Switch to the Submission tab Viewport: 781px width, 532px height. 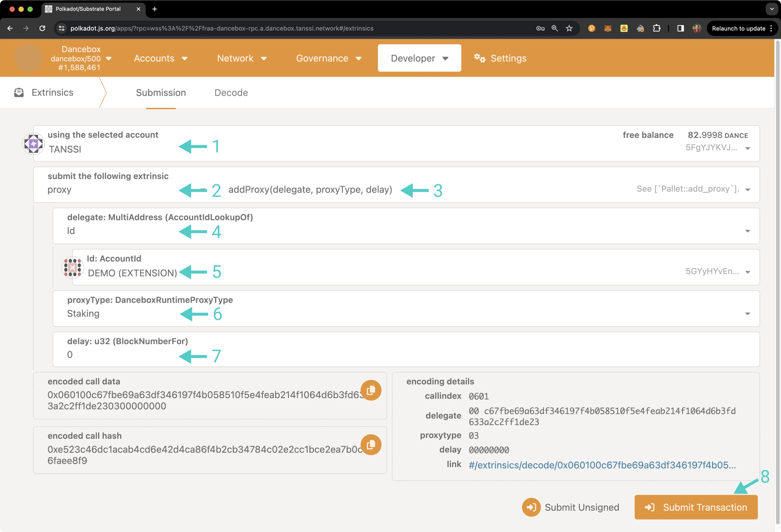click(x=161, y=93)
